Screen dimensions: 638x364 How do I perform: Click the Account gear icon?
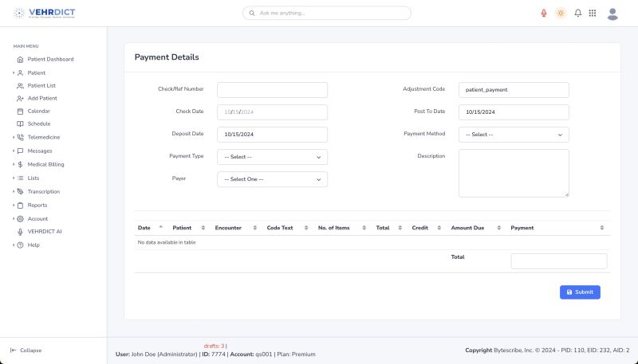(21, 218)
